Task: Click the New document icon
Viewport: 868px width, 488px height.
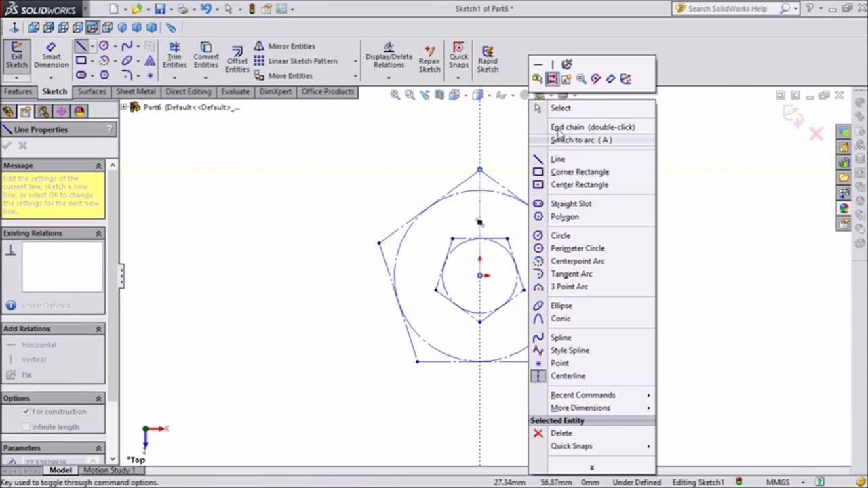Action: [x=114, y=9]
